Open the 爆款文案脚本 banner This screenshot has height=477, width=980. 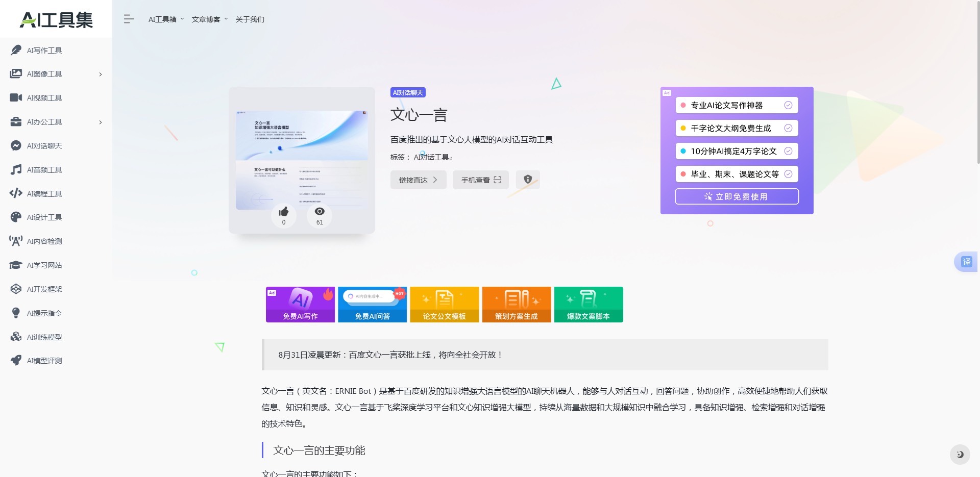tap(589, 305)
